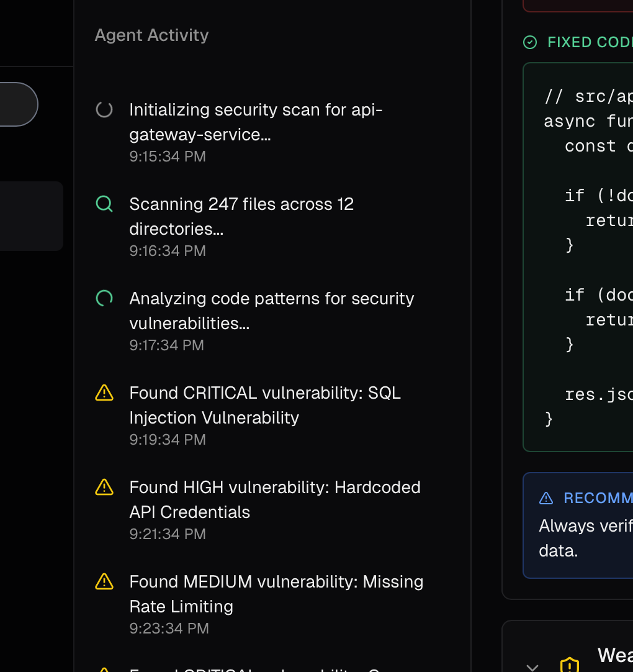
Task: Click the warning triangle for Missing Rate Limiting
Action: click(x=104, y=582)
